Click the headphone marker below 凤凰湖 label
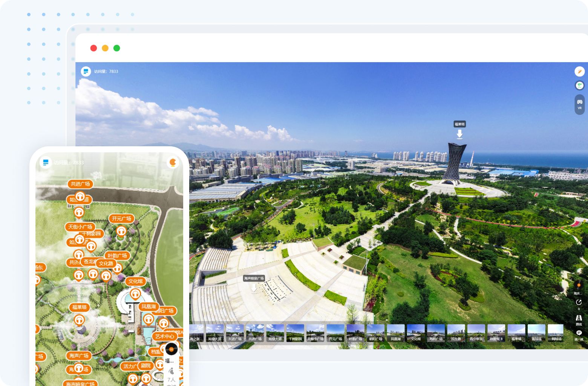Viewport: 588px width, 386px height. (149, 320)
